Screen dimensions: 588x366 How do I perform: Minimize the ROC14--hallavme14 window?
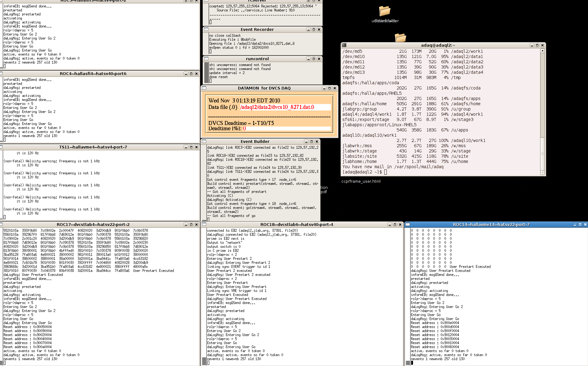click(x=575, y=224)
